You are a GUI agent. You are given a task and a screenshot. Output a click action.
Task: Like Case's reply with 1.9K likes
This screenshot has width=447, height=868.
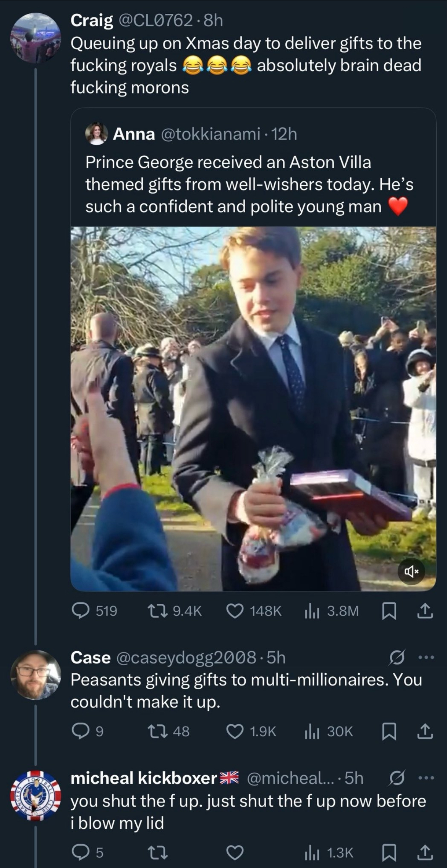(x=251, y=731)
